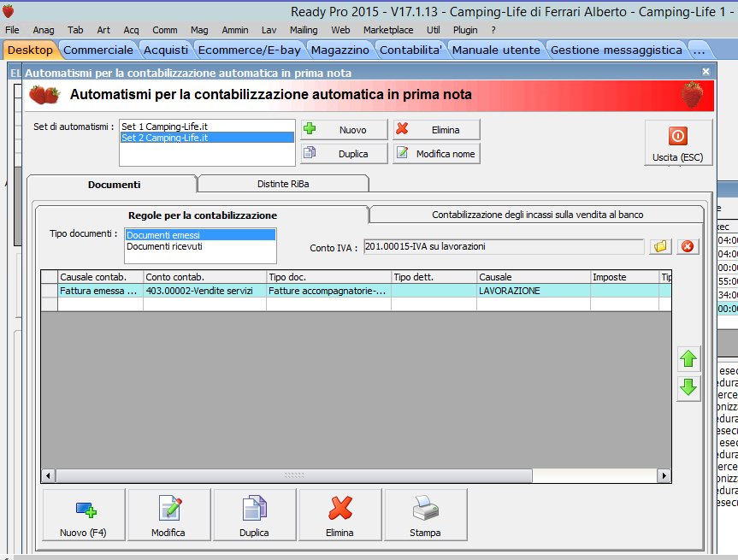Switch to the Desktop tab

[x=30, y=50]
